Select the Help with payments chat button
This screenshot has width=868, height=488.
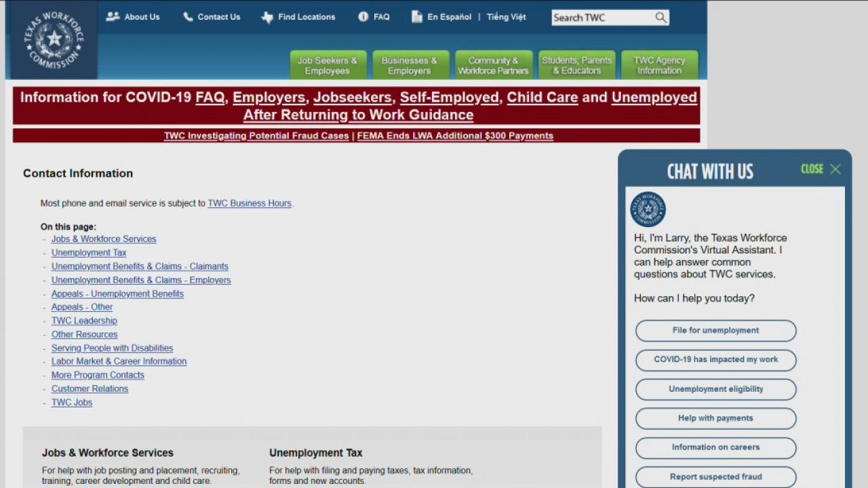click(715, 418)
